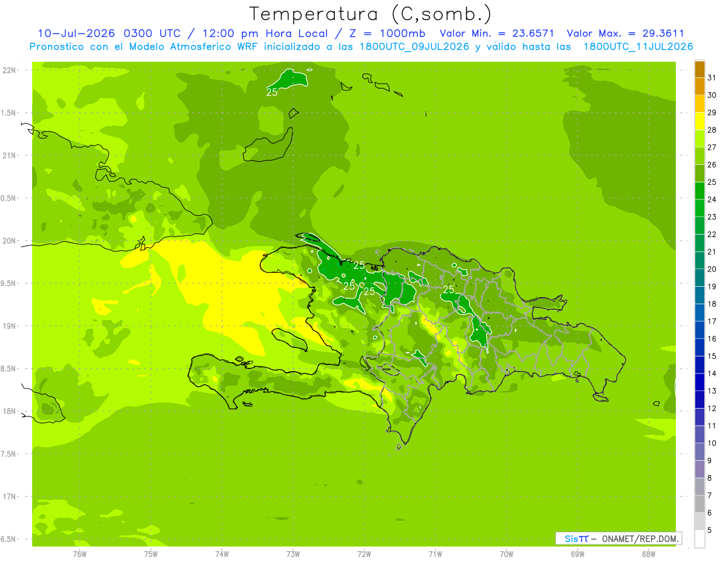Click the orange color bar segment between 30 and 31

point(699,87)
